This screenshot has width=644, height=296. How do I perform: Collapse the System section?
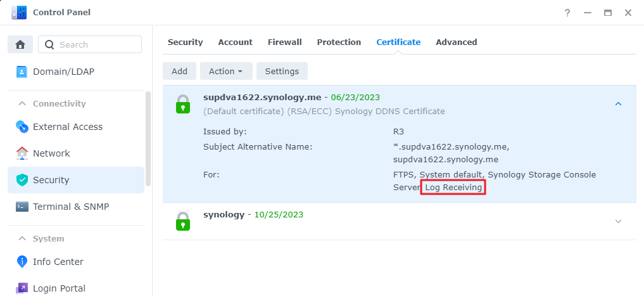[x=22, y=238]
